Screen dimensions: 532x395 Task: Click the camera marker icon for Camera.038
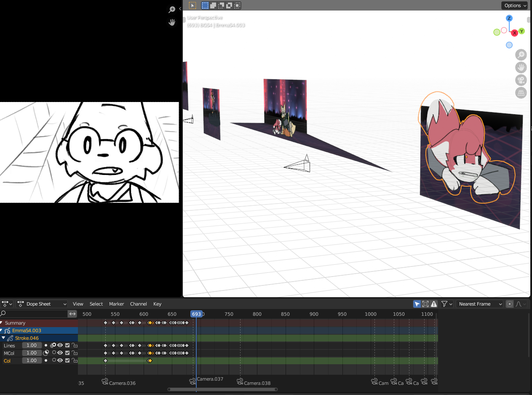pyautogui.click(x=240, y=382)
